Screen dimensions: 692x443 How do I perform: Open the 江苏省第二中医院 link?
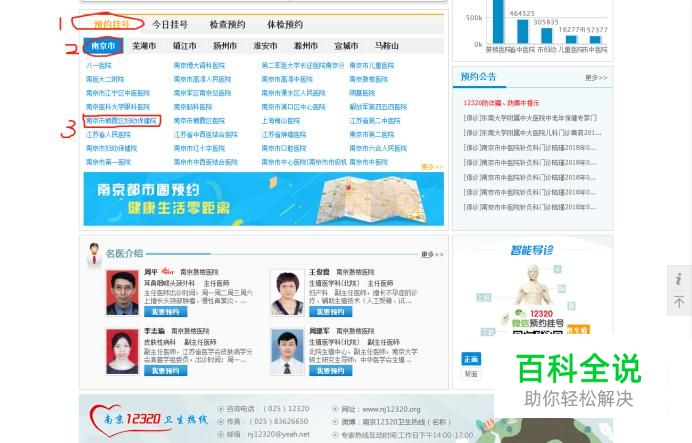[375, 120]
